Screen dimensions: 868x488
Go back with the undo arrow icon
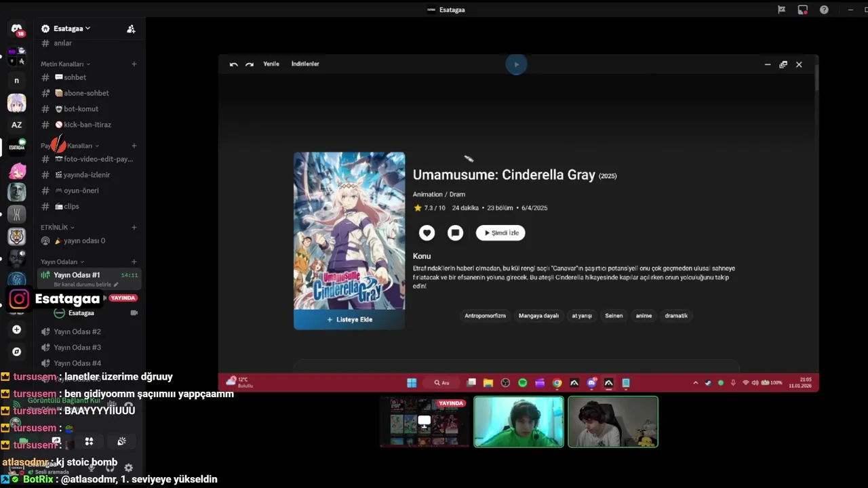coord(233,64)
